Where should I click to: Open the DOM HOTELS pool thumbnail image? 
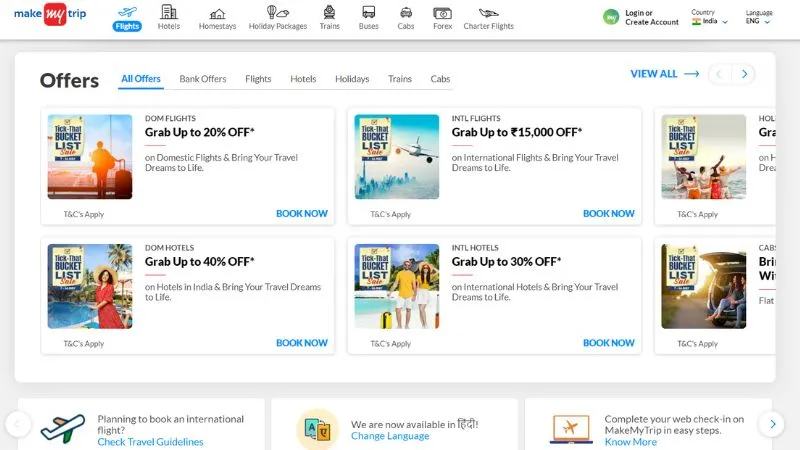coord(90,286)
